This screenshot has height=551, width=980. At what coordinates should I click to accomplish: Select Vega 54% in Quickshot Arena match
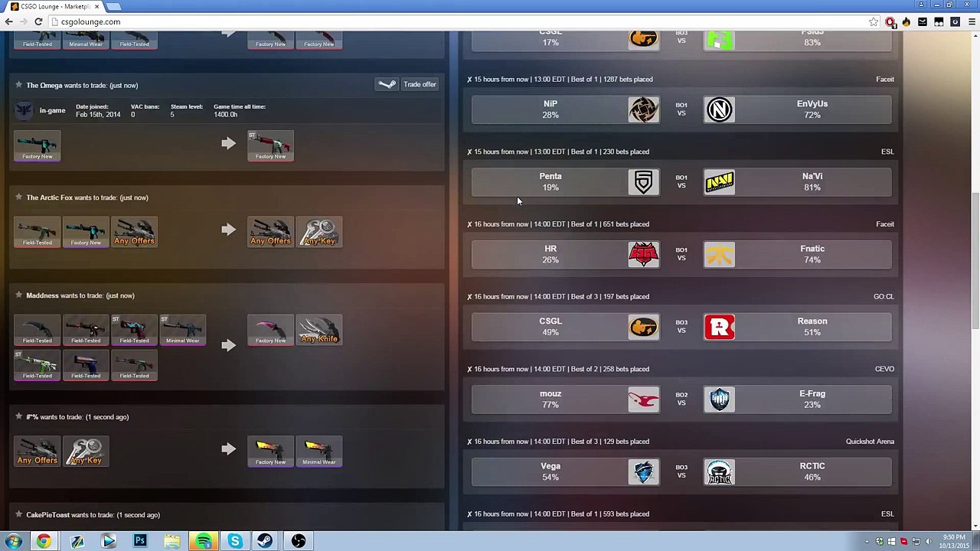pos(550,471)
